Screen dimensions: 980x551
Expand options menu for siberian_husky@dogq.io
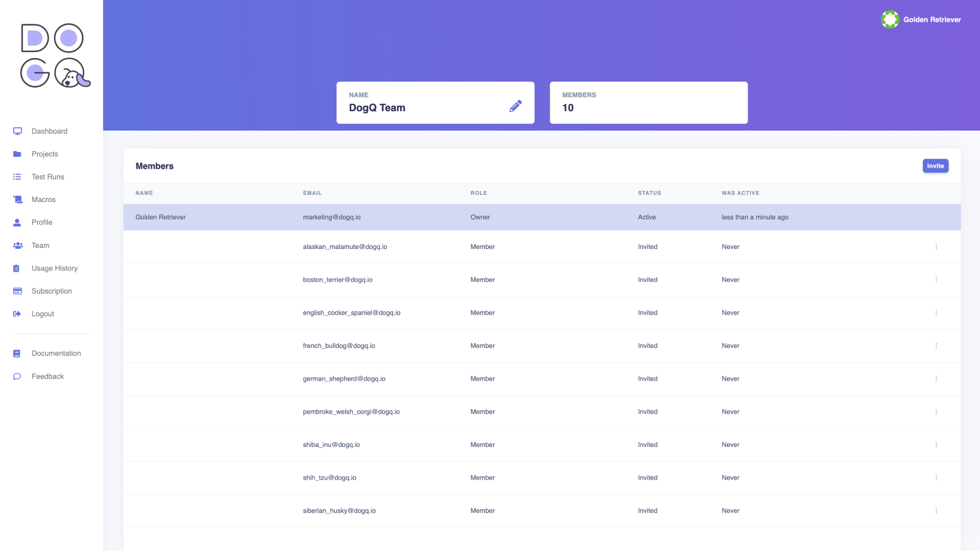pos(936,510)
